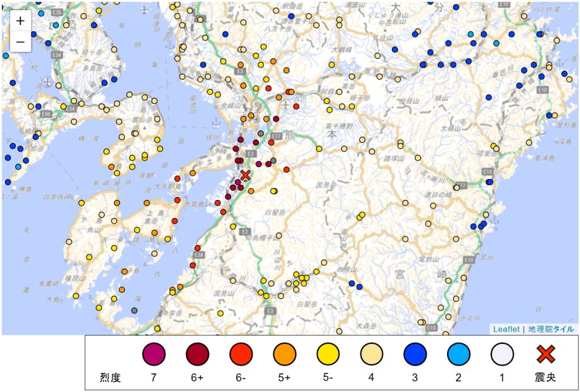The height and width of the screenshot is (392, 580).
Task: Click the 5- yellow legend circle
Action: tap(328, 354)
